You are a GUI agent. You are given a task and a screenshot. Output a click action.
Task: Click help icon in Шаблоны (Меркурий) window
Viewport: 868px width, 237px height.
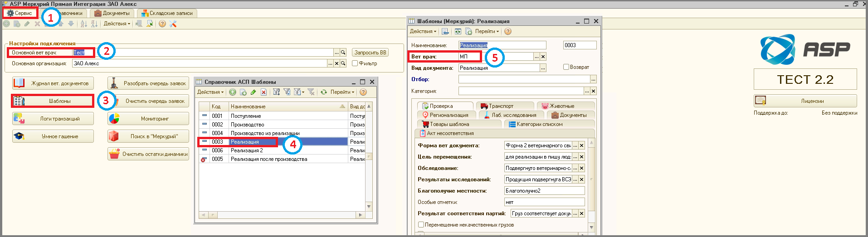pos(508,31)
